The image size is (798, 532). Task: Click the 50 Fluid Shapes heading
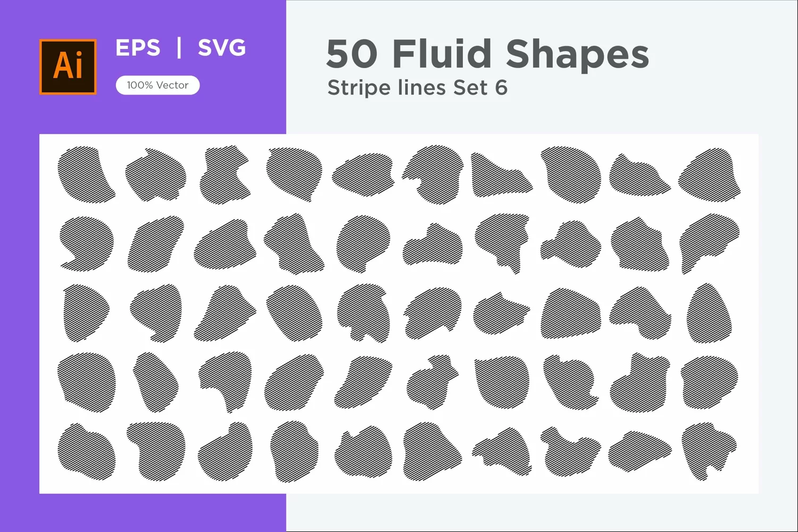pyautogui.click(x=487, y=54)
